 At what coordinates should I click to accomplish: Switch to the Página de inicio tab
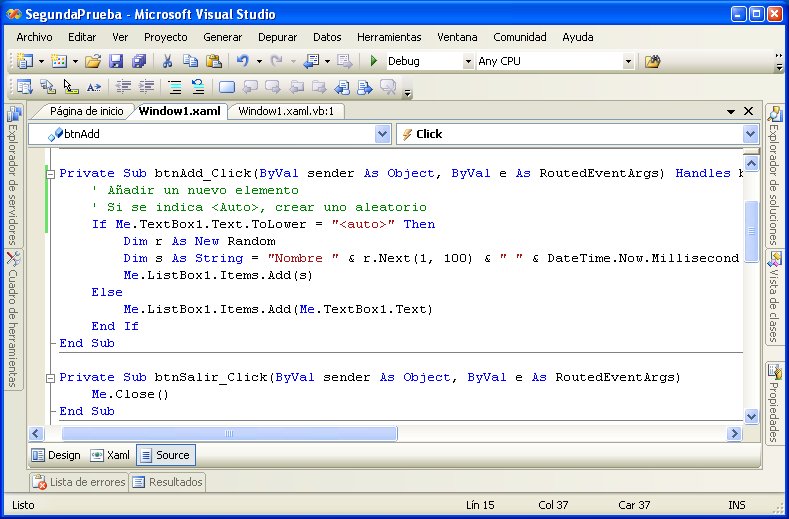click(86, 111)
